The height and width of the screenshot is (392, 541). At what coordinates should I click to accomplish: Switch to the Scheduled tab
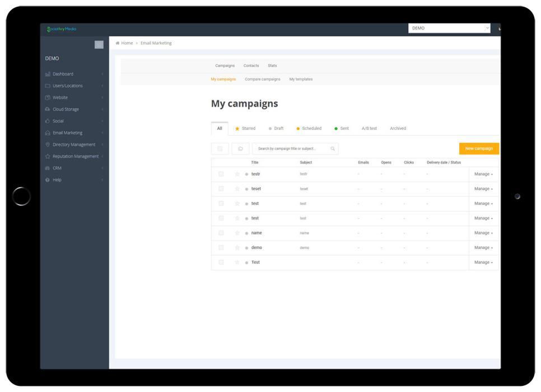pyautogui.click(x=309, y=129)
